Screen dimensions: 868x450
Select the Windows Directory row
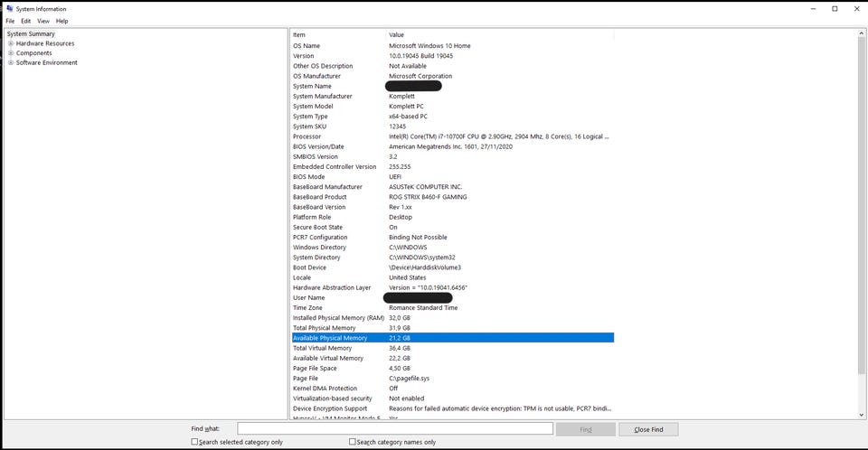pyautogui.click(x=453, y=248)
